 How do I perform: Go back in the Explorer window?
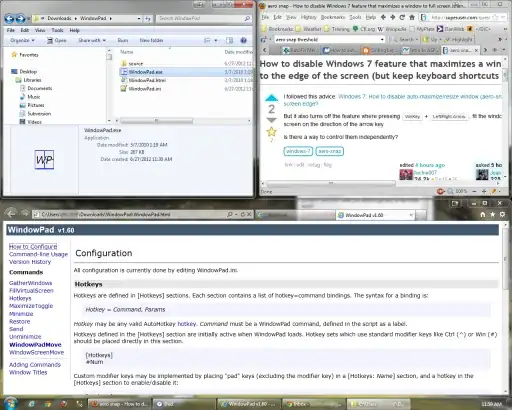(9, 19)
